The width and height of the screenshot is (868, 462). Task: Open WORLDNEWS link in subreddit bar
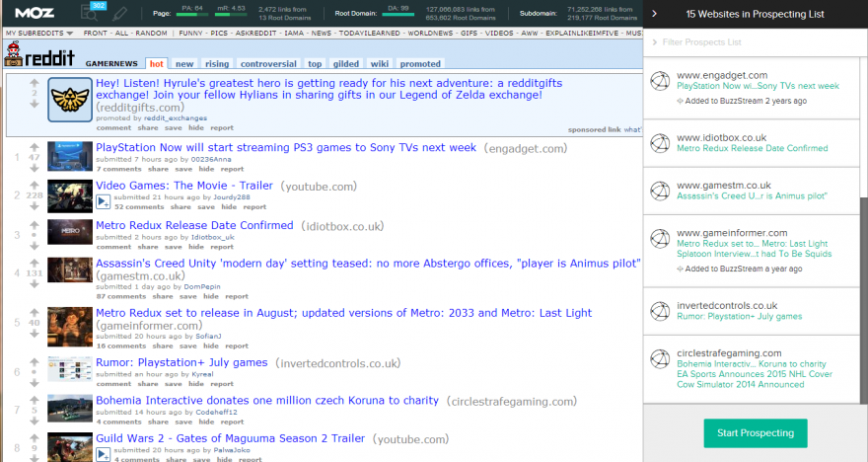[x=430, y=34]
